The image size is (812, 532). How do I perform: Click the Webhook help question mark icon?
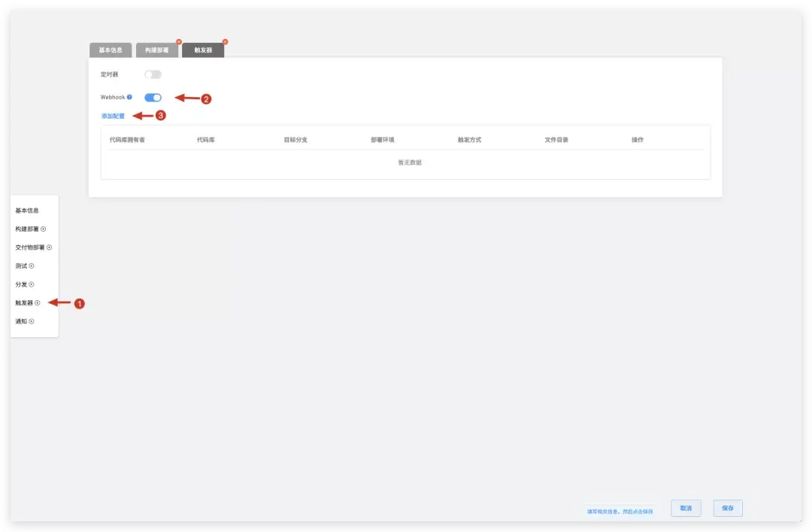point(129,97)
